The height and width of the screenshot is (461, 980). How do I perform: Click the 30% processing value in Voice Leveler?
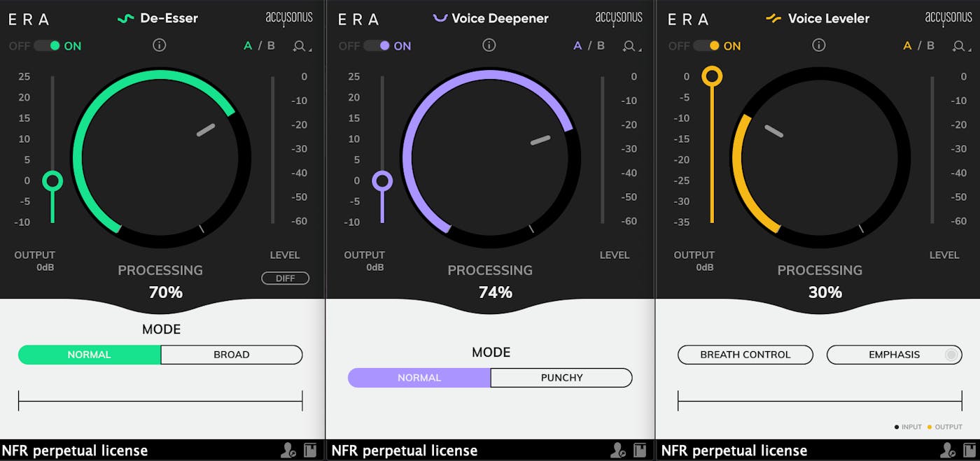click(825, 292)
